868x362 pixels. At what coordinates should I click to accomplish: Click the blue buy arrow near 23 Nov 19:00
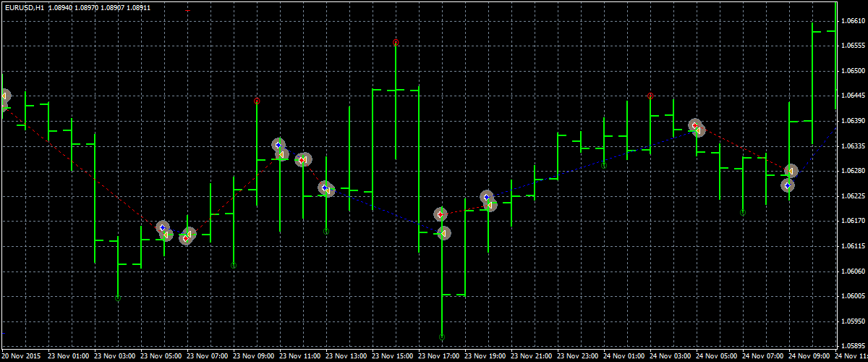pyautogui.click(x=487, y=197)
